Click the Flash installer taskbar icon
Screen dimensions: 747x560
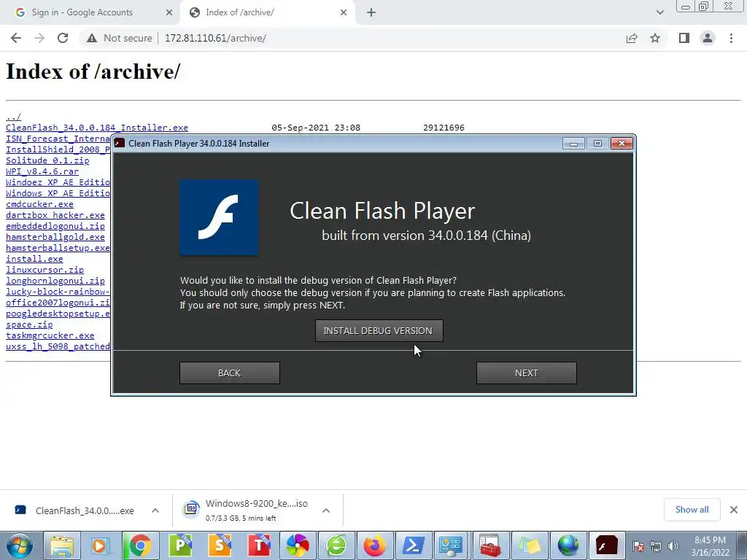tap(606, 545)
